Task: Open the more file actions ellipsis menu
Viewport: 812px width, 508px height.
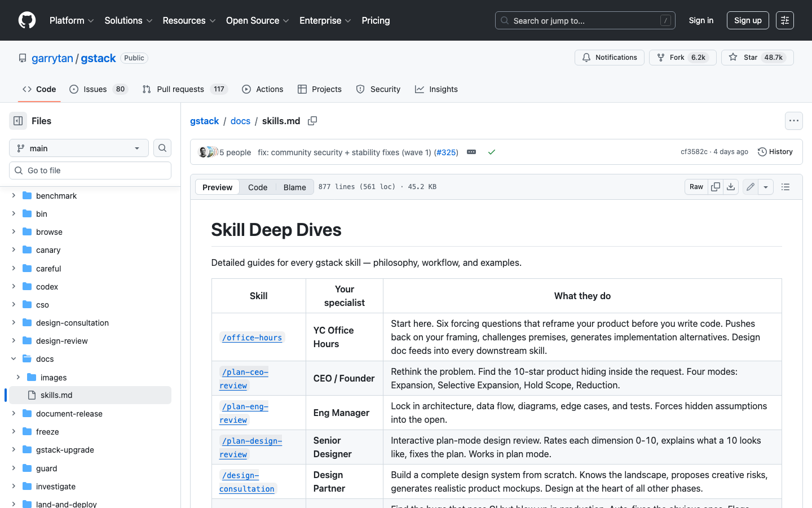Action: [794, 121]
